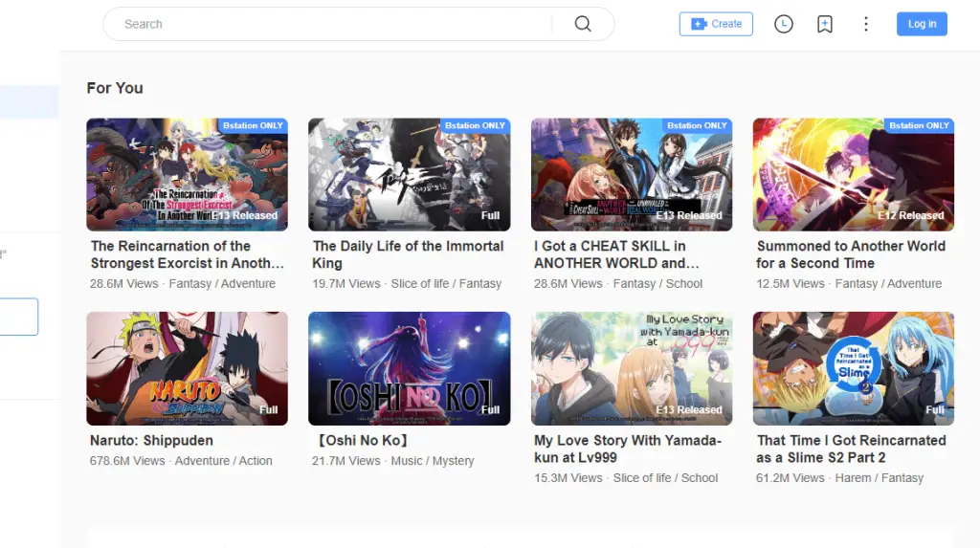980x548 pixels.
Task: Open The Daily Life of the Immortal King thumbnail
Action: 409,174
